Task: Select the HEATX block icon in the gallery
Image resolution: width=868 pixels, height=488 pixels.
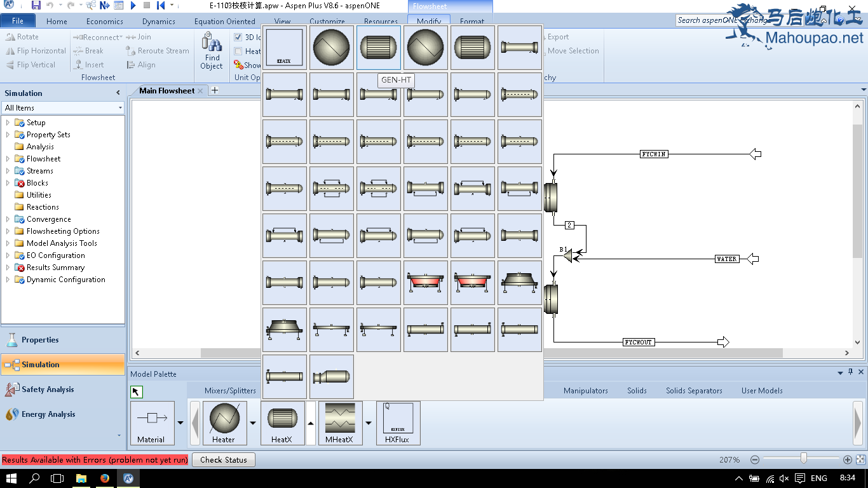Action: [285, 48]
